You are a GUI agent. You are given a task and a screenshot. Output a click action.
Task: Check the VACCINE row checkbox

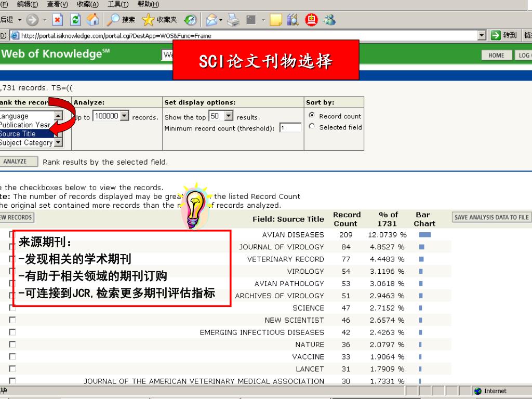12,356
